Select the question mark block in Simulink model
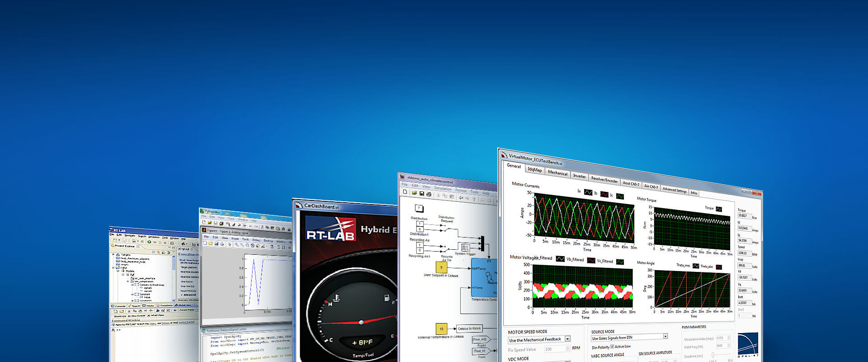The height and width of the screenshot is (362, 868). [419, 209]
